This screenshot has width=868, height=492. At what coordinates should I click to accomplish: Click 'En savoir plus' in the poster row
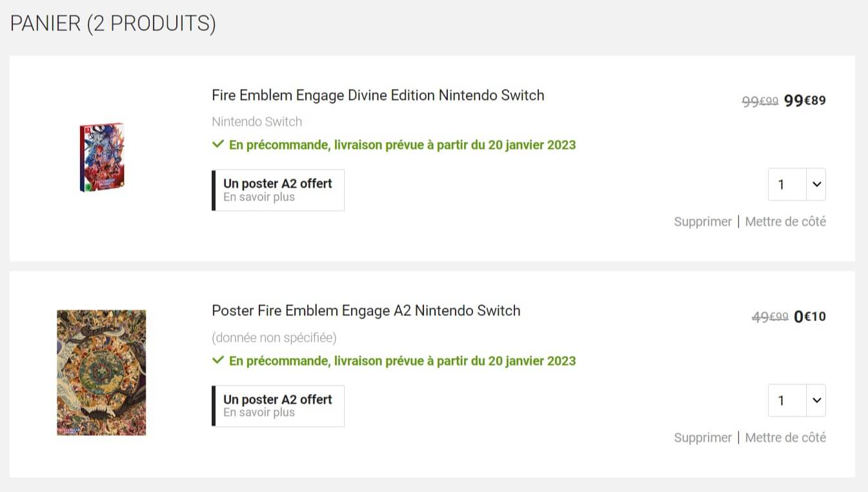tap(259, 413)
